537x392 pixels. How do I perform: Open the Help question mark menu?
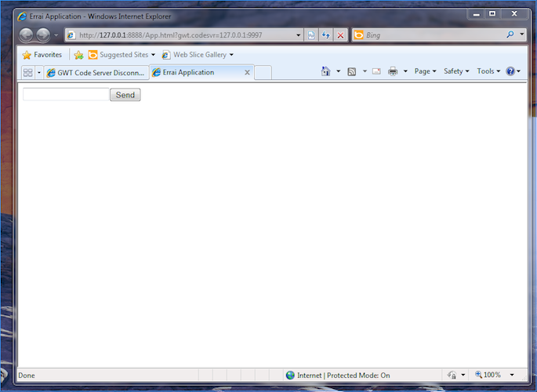pos(513,71)
